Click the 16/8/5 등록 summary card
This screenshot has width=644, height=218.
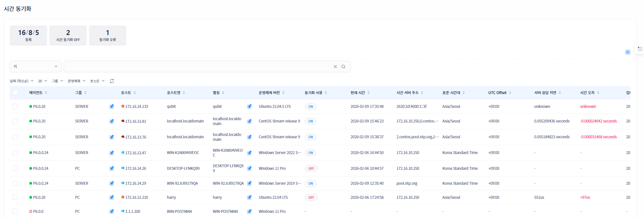click(28, 36)
